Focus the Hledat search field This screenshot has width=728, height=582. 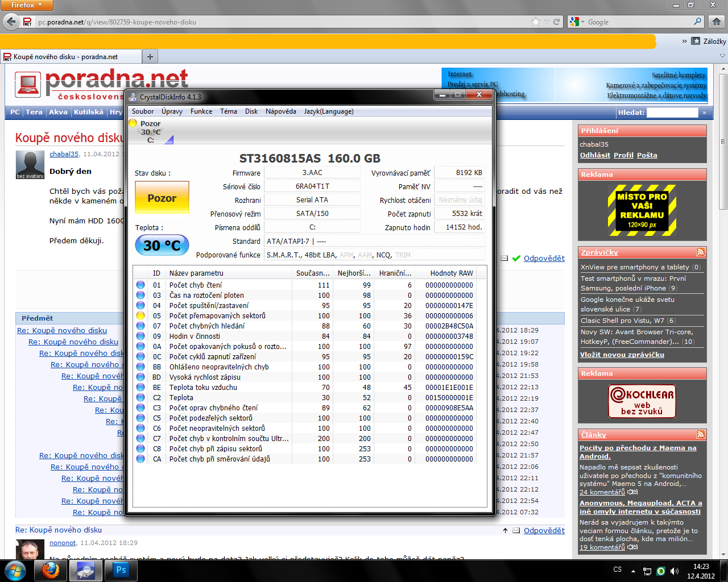tap(672, 113)
